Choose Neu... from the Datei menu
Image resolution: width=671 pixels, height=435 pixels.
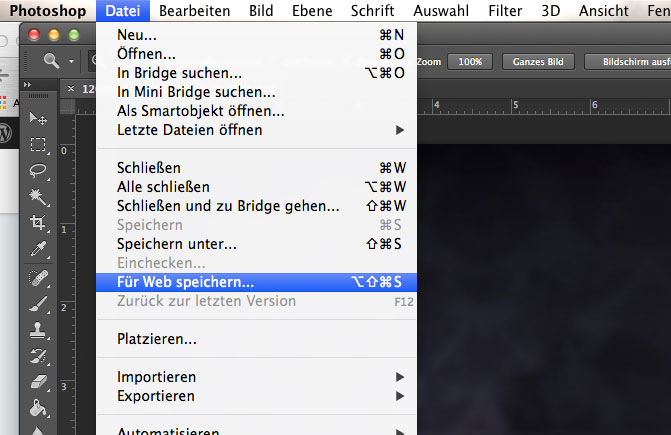pos(256,35)
